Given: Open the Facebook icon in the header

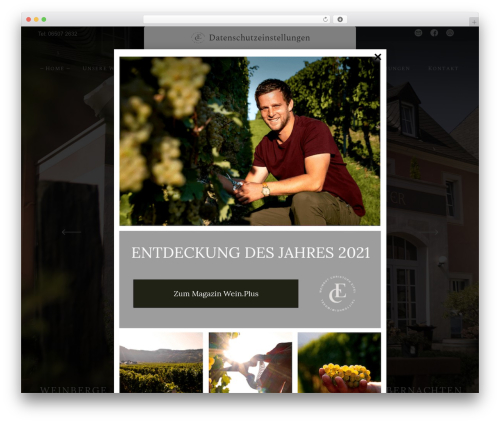Looking at the screenshot, I should 434,33.
